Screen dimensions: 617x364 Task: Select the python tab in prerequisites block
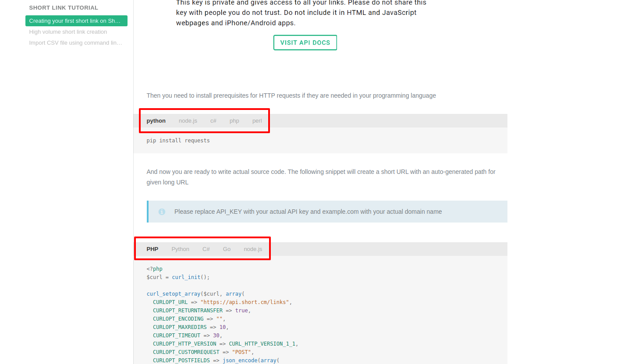(x=156, y=121)
